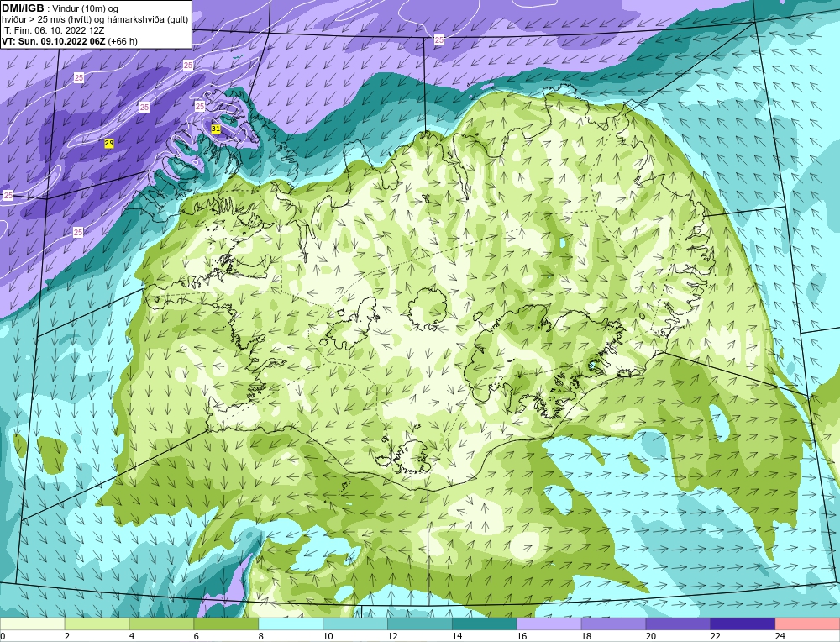Click the legend scale value 16
The height and width of the screenshot is (642, 840).
(x=522, y=636)
